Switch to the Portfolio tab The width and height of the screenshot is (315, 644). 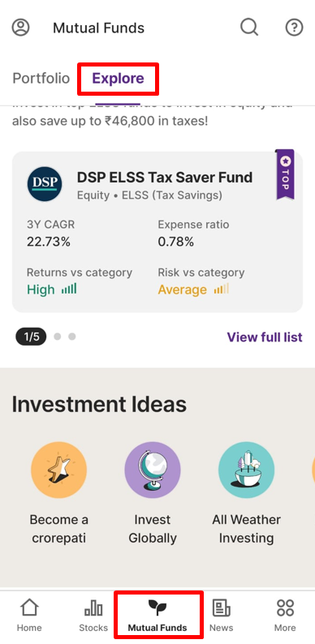click(x=41, y=78)
